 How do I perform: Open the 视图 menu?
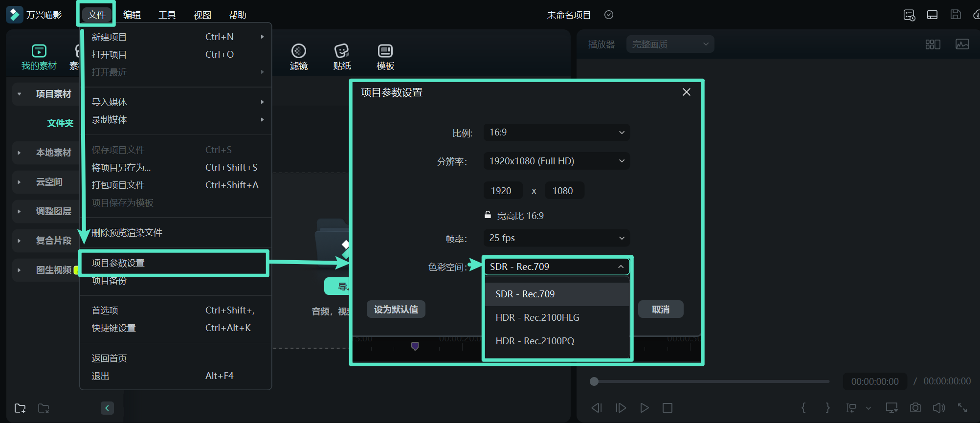(202, 15)
